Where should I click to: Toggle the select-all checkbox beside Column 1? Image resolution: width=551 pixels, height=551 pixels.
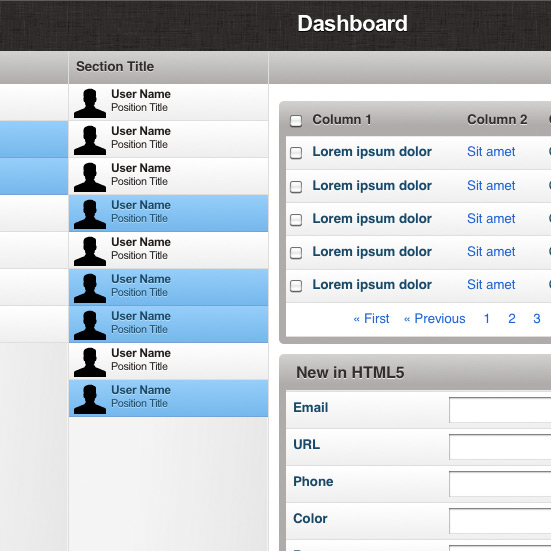pos(296,121)
